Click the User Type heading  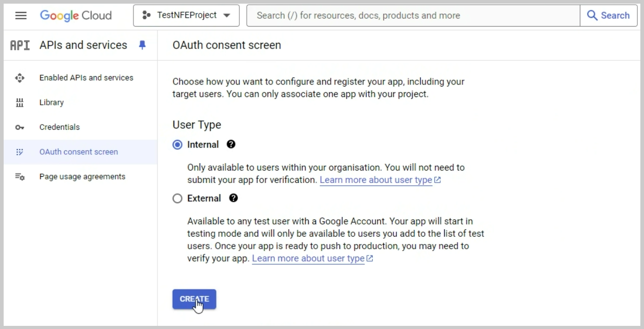pos(197,125)
